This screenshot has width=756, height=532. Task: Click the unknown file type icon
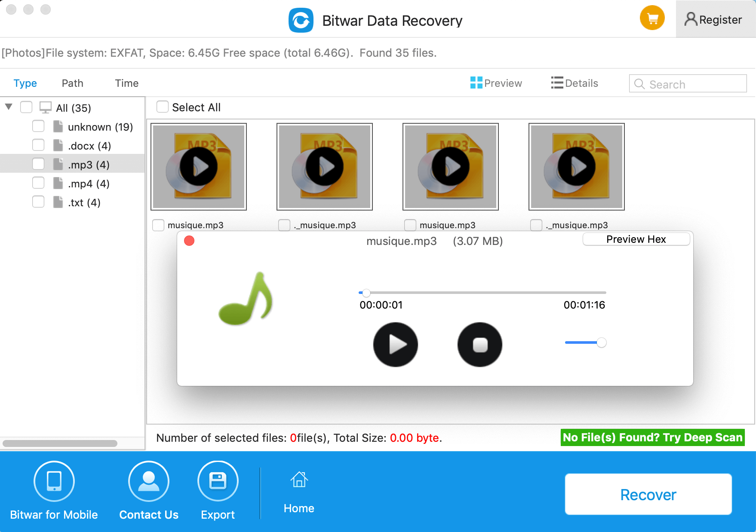tap(58, 126)
